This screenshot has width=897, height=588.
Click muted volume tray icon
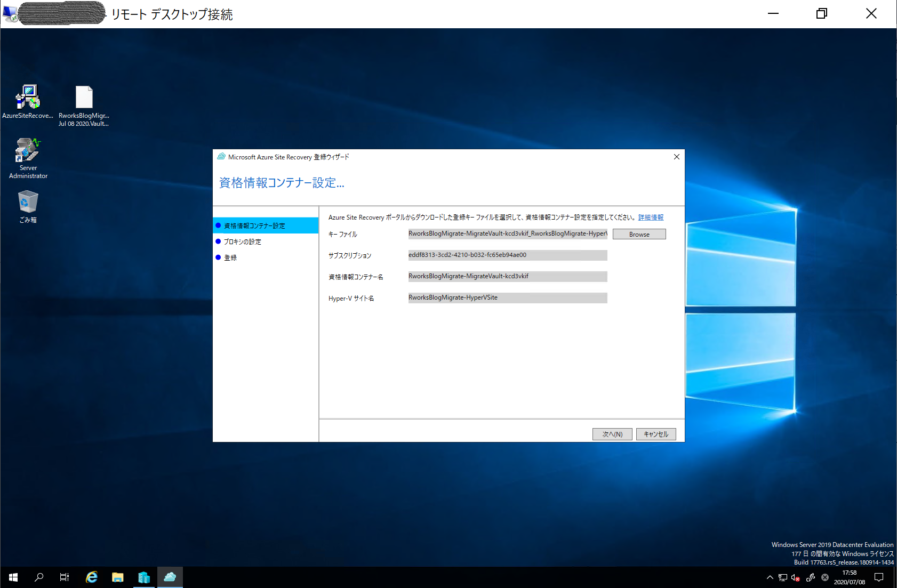point(796,577)
